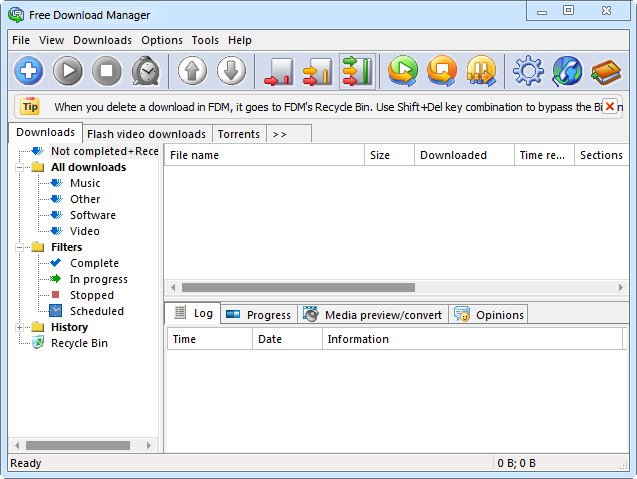
Task: Click the Tip label icon
Action: 30,107
